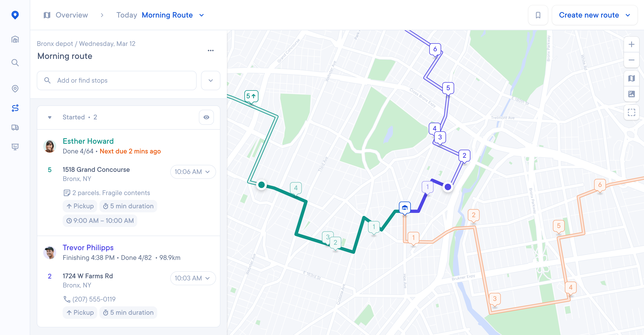Collapse the Started section
The width and height of the screenshot is (644, 335).
coord(50,117)
